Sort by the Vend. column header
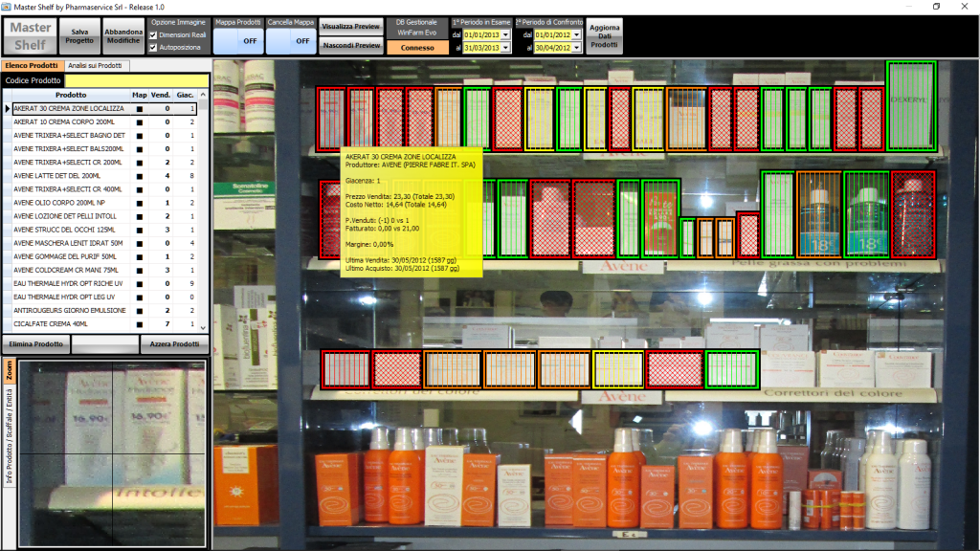Screen dimensions: 980x551 (x=161, y=95)
